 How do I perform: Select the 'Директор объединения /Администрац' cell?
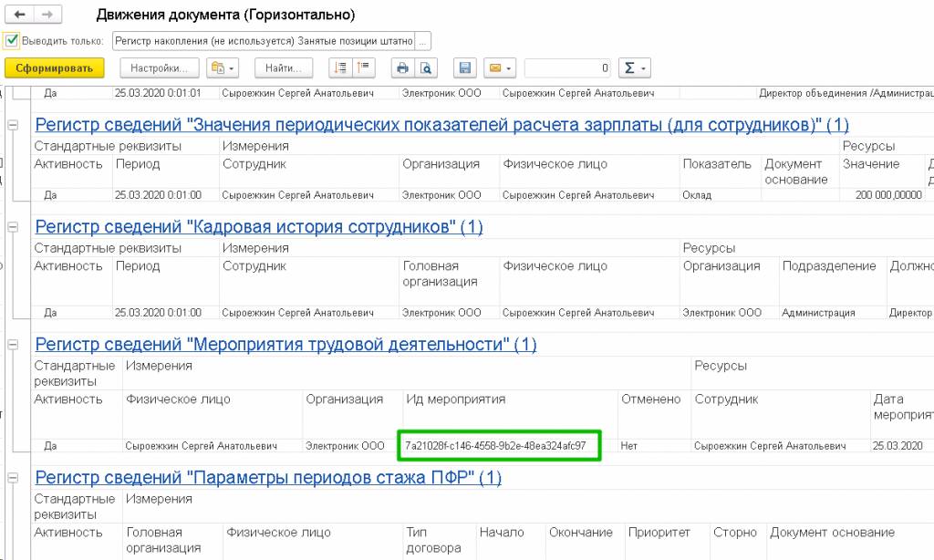point(846,94)
